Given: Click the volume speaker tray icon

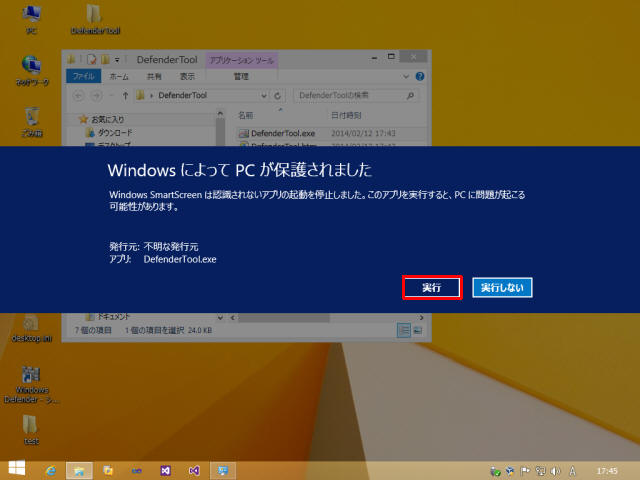Looking at the screenshot, I should point(556,471).
